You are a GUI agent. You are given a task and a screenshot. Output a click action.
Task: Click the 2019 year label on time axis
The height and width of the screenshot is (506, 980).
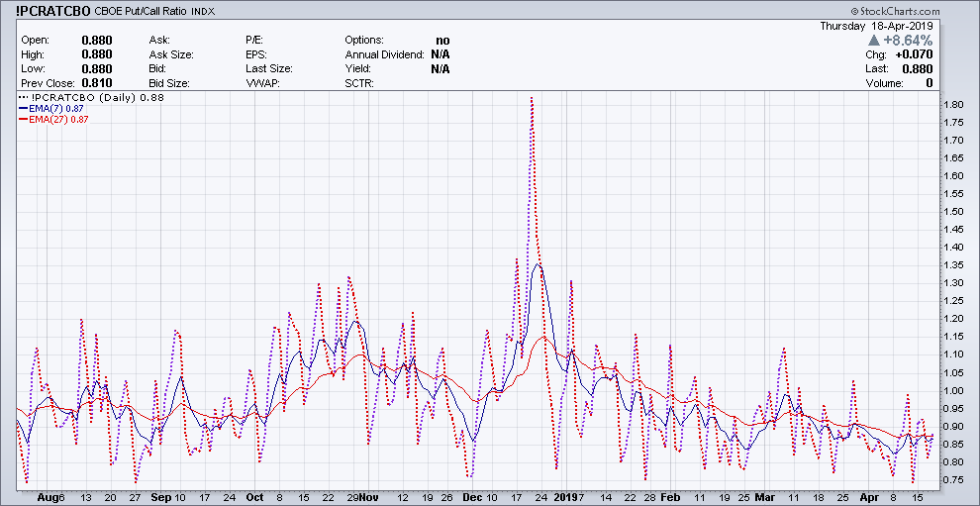tap(563, 497)
